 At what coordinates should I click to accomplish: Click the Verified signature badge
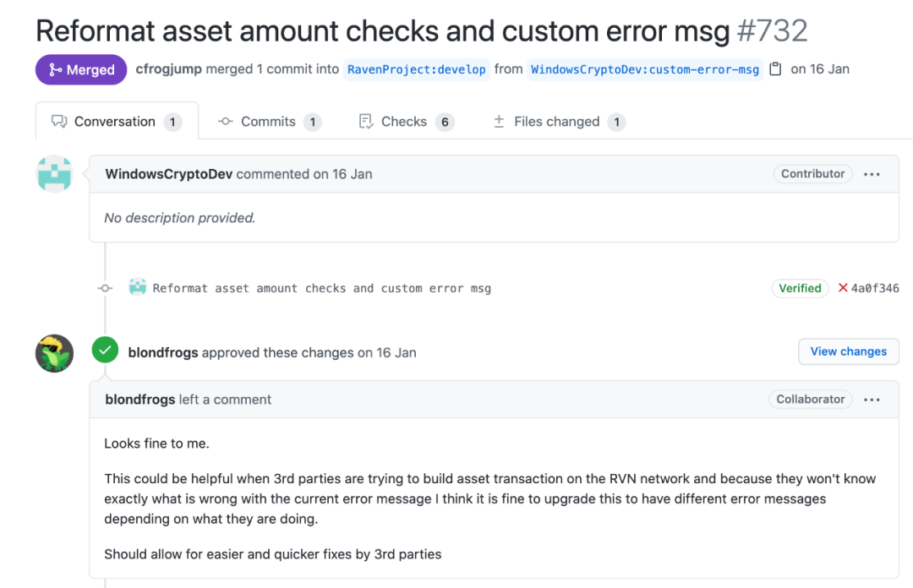(800, 288)
